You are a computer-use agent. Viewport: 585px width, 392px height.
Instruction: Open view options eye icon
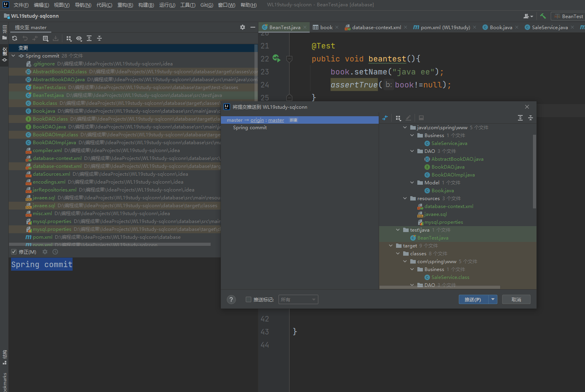coord(79,38)
